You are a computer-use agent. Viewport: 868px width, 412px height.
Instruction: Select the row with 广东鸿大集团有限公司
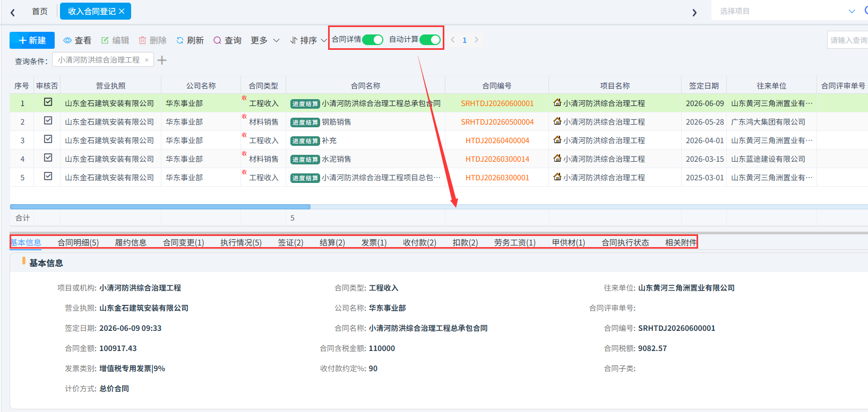[x=439, y=122]
